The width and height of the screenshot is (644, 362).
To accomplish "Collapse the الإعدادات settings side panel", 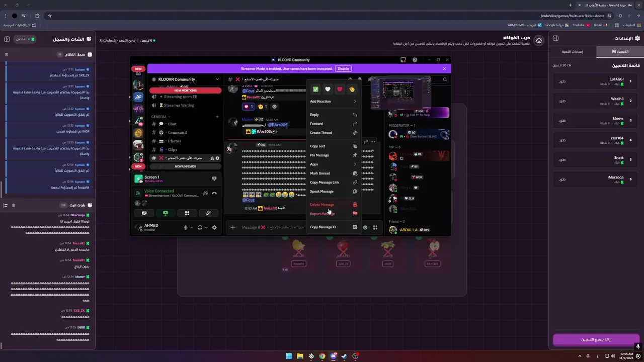I will point(555,38).
